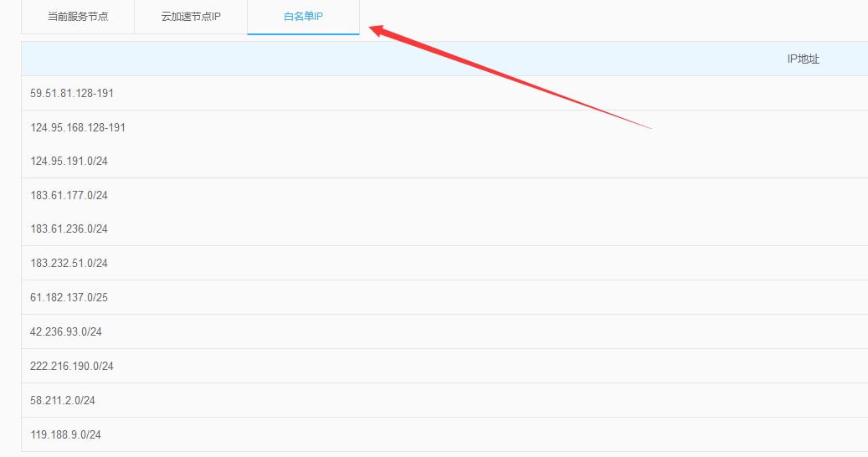Click the 58.211.2.0/24 address
The width and height of the screenshot is (868, 457).
(63, 400)
